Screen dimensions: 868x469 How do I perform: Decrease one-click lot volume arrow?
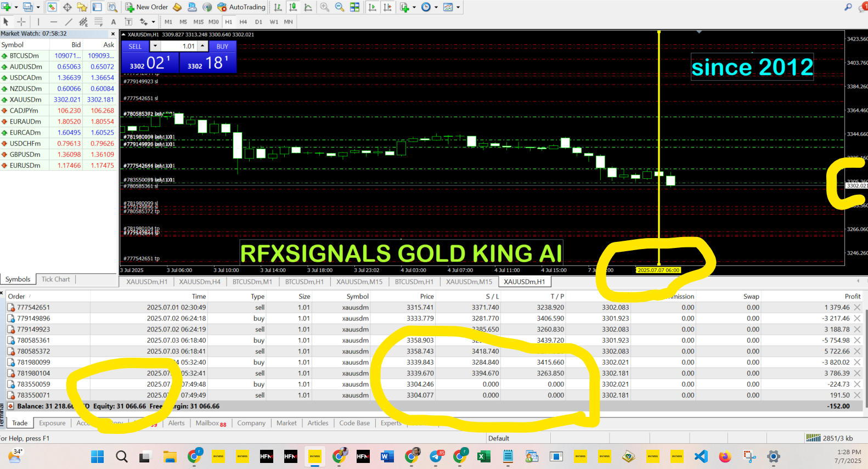[x=155, y=46]
